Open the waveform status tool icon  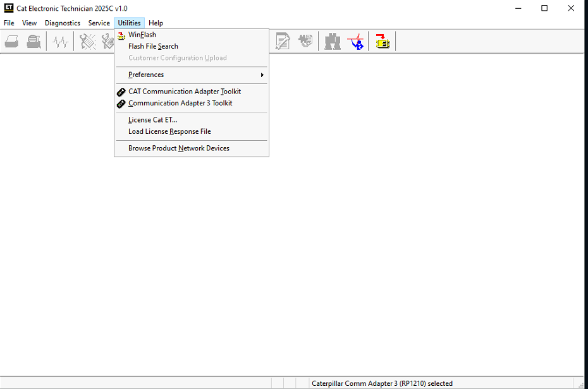point(60,41)
